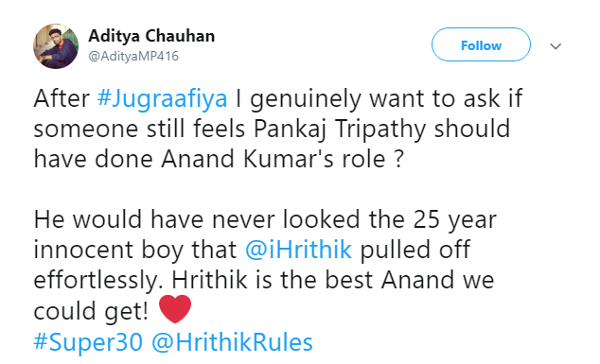Click the Follow button
This screenshot has width=600, height=364.
tap(481, 44)
